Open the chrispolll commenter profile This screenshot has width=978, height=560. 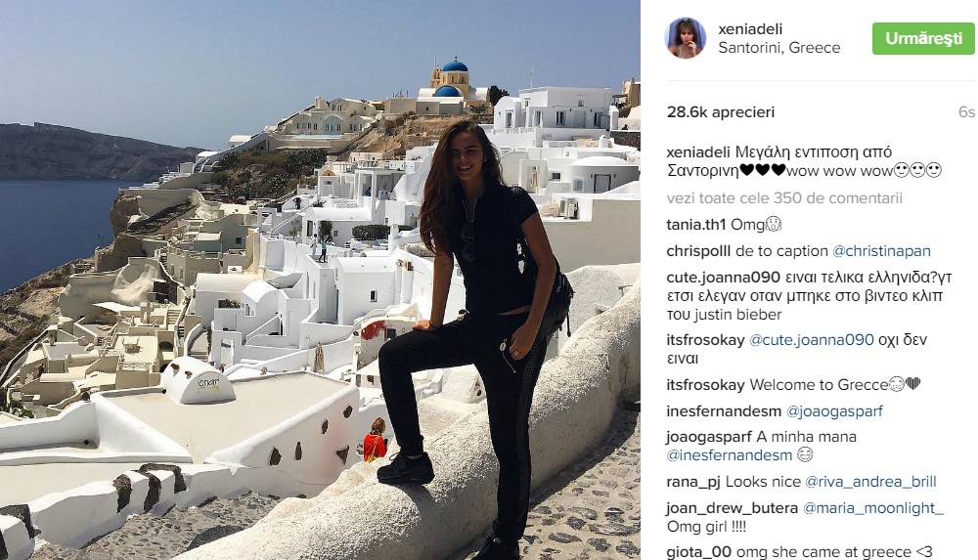pyautogui.click(x=698, y=251)
